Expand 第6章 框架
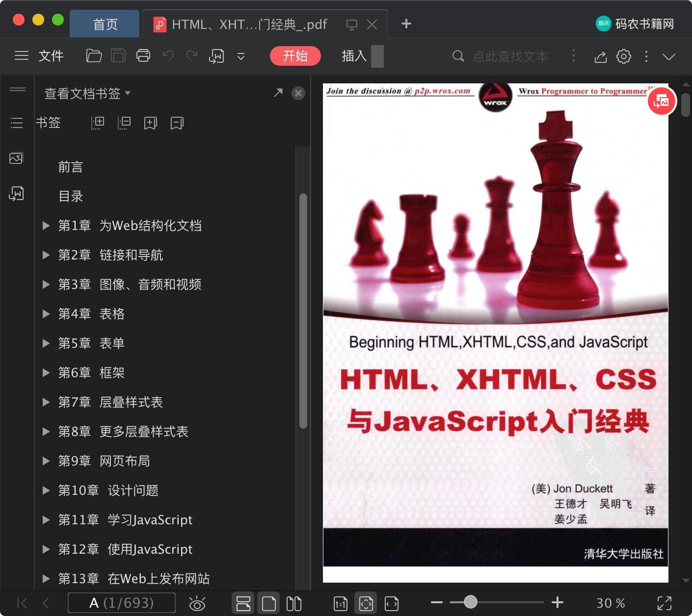Screen dimensions: 692x616 click(x=46, y=373)
